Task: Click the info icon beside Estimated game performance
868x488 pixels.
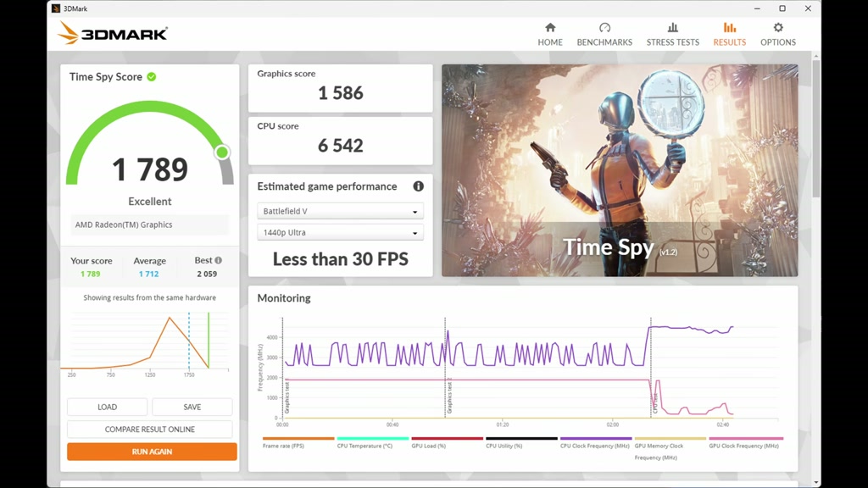Action: (419, 186)
